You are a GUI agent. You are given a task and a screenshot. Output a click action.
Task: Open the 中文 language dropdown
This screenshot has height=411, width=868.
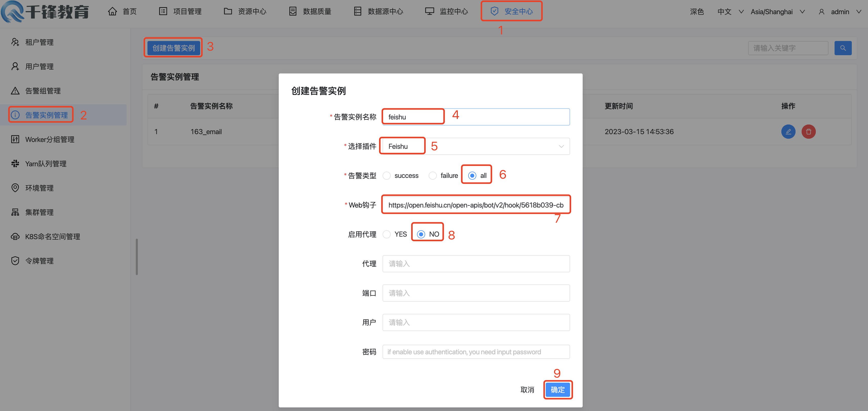coord(730,12)
